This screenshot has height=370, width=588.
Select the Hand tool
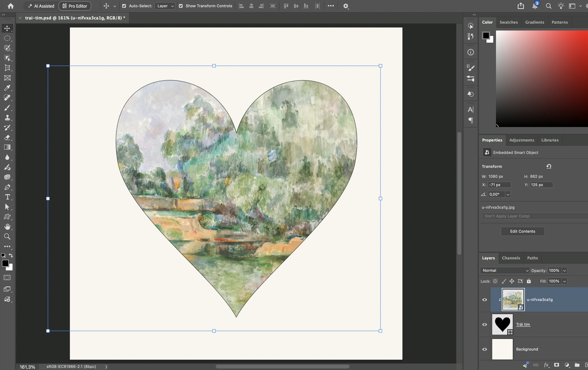tap(7, 227)
